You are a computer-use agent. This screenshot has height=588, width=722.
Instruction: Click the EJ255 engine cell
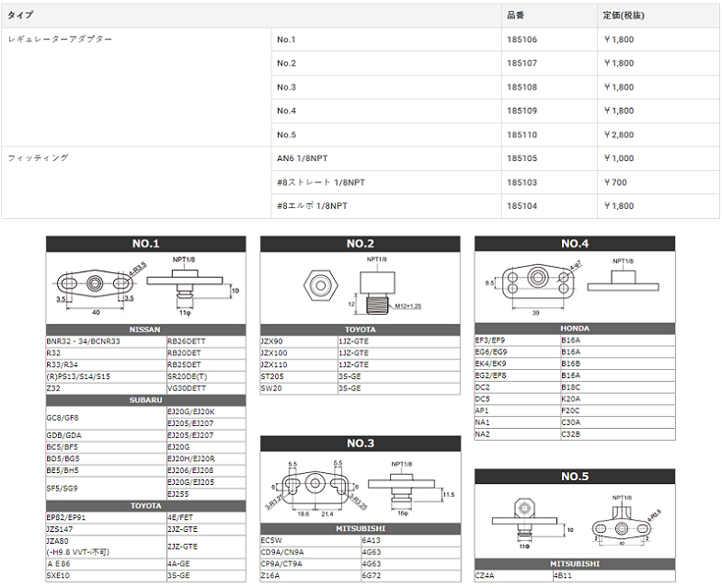pyautogui.click(x=206, y=494)
